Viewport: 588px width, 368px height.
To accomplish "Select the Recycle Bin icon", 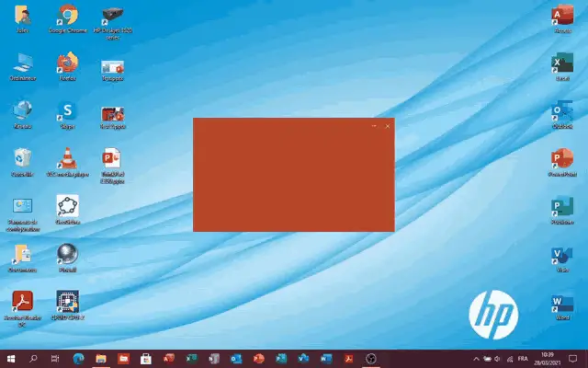I will click(22, 158).
